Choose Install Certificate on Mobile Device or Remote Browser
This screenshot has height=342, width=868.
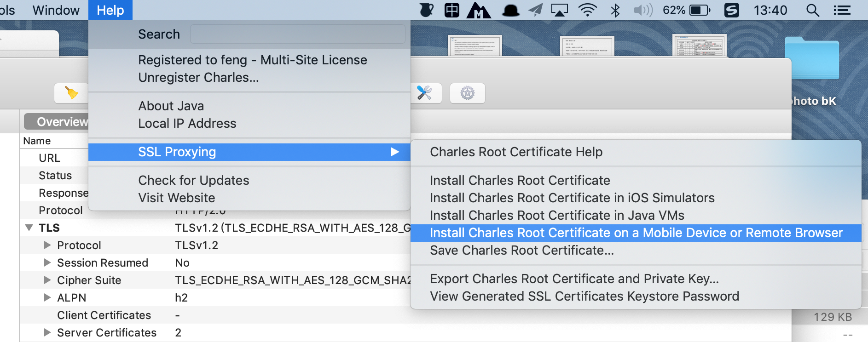(x=636, y=233)
